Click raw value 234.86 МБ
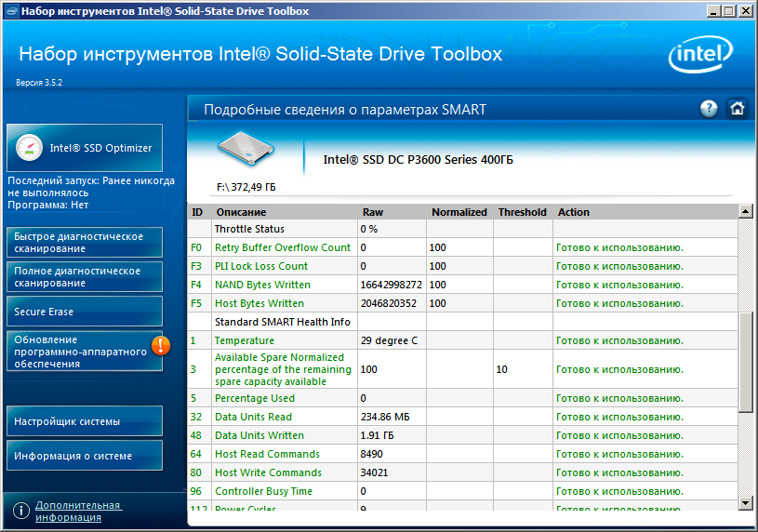758x532 pixels. 385,417
